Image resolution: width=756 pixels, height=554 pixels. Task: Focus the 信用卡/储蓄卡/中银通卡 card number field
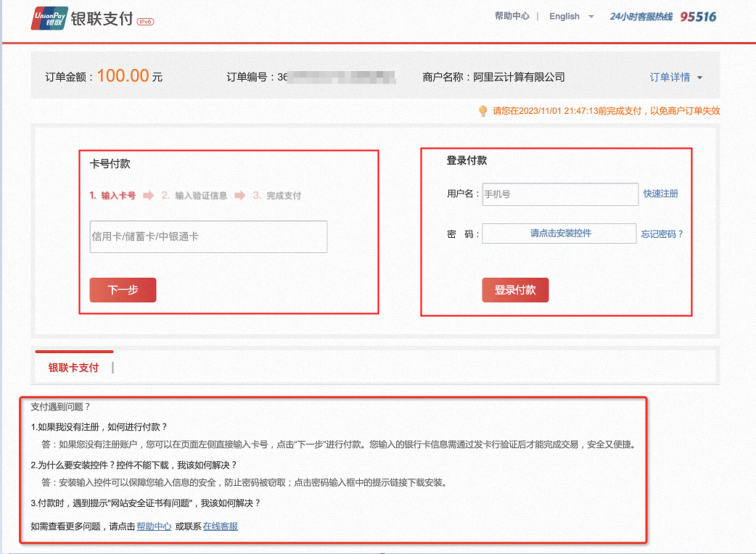[x=208, y=236]
